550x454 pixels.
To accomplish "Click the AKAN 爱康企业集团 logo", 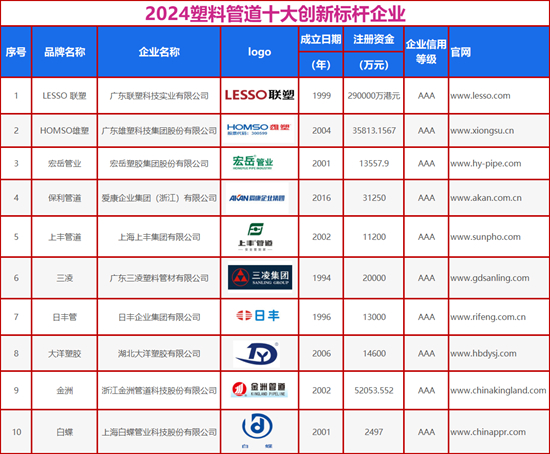I will (257, 198).
